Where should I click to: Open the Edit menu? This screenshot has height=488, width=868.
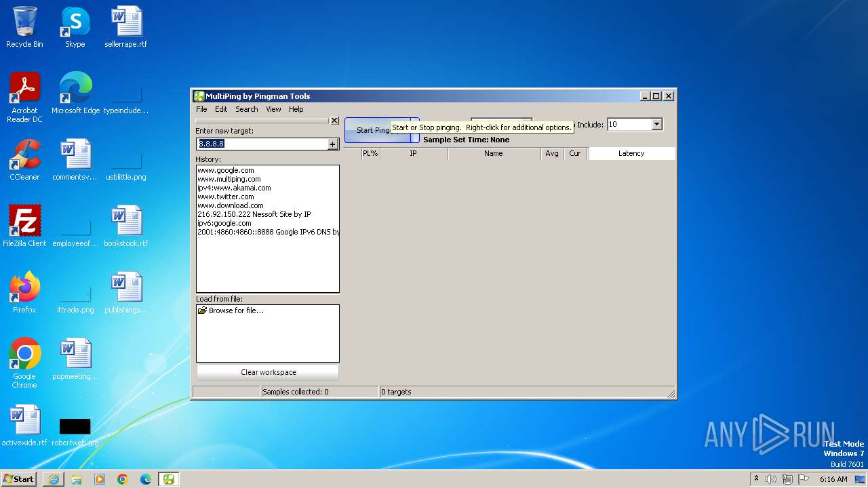221,109
